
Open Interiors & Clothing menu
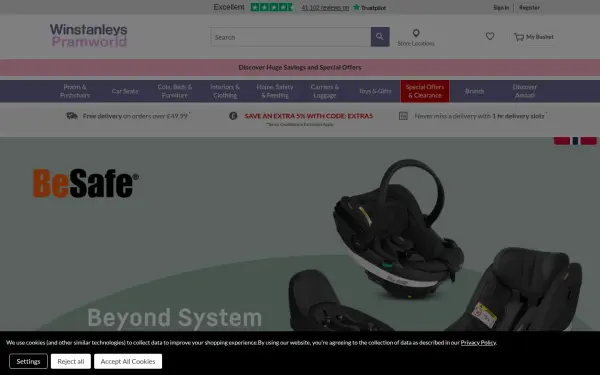(225, 91)
